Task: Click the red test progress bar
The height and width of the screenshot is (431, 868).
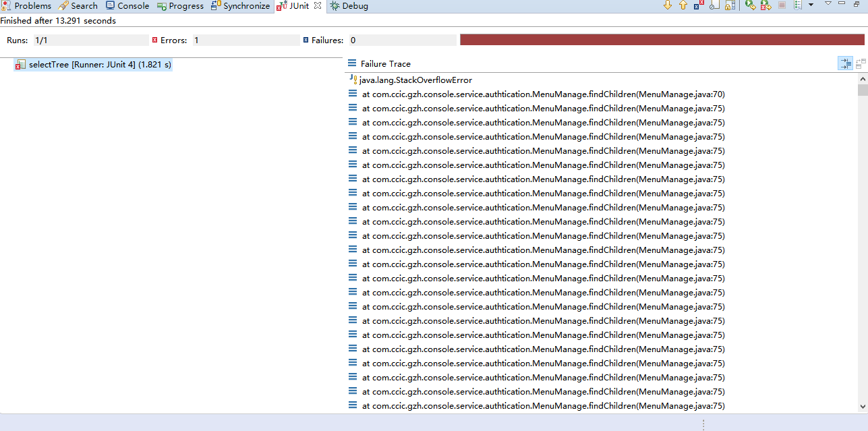Action: click(662, 40)
